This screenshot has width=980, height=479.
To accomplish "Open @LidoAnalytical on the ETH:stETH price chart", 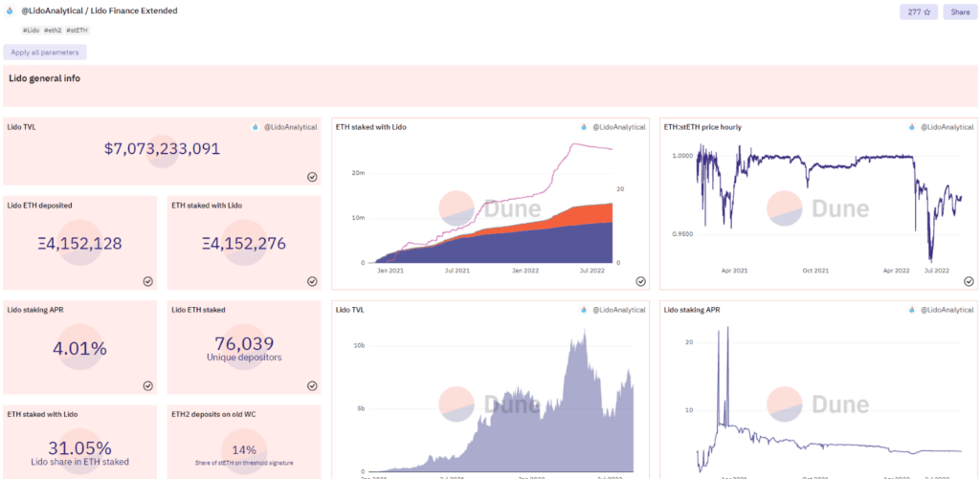I will click(947, 127).
